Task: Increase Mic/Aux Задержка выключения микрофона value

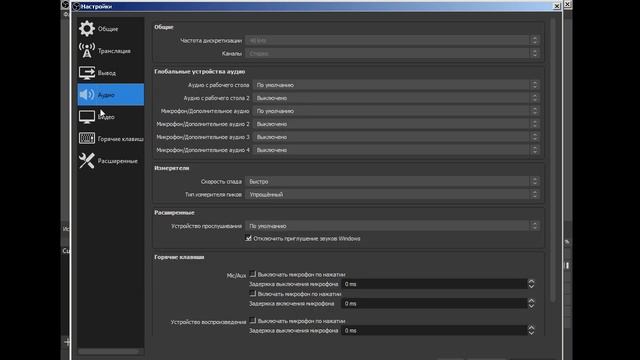Action: point(531,281)
